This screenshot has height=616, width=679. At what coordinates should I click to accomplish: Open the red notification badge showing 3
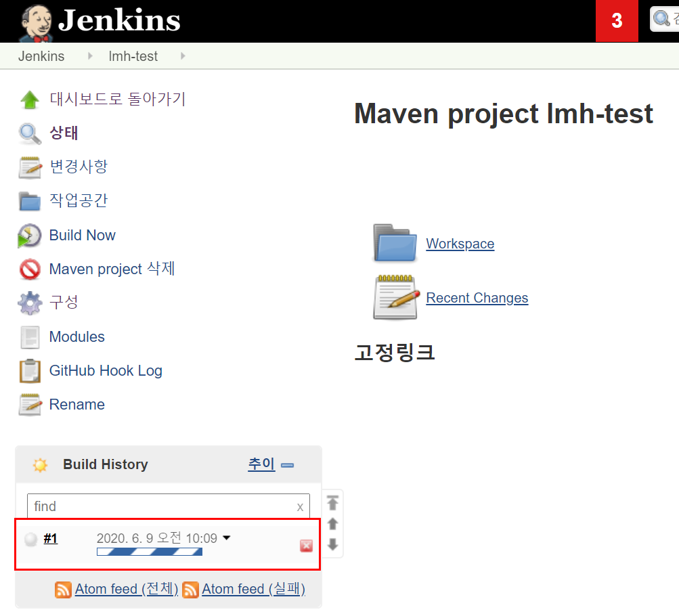[x=617, y=21]
